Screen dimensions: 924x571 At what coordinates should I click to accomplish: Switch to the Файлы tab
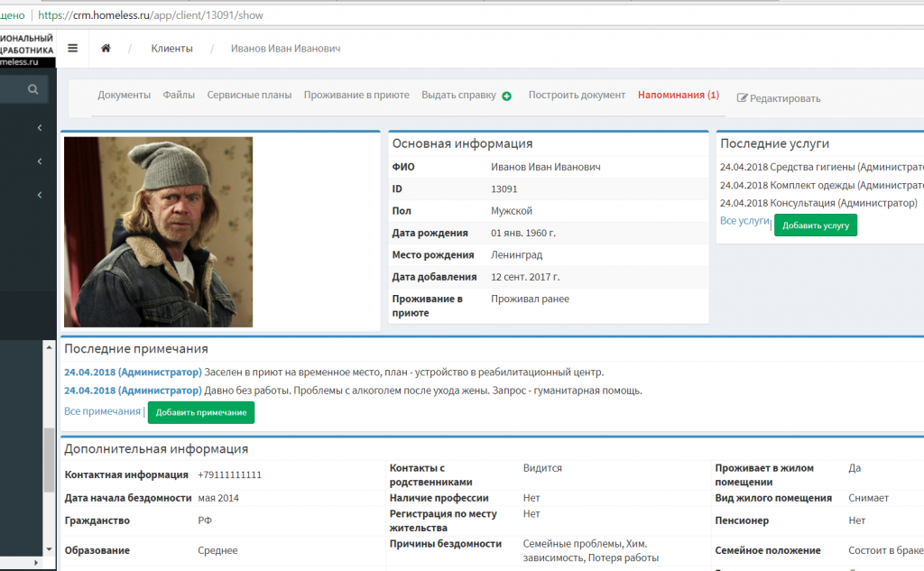pyautogui.click(x=179, y=93)
